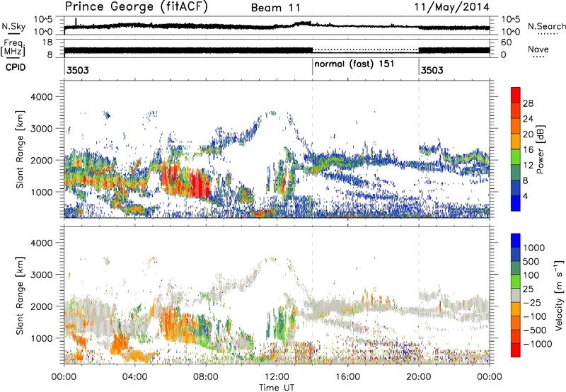Click the CPID "3503" label at plot start

78,70
